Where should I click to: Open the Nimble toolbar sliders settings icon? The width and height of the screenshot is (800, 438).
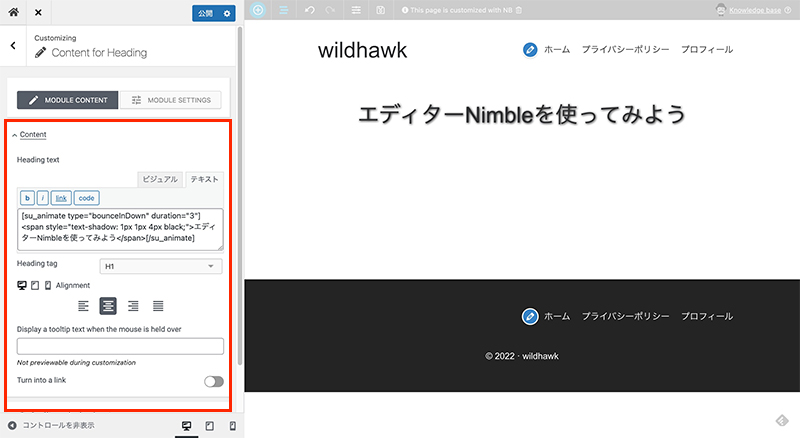tap(357, 10)
